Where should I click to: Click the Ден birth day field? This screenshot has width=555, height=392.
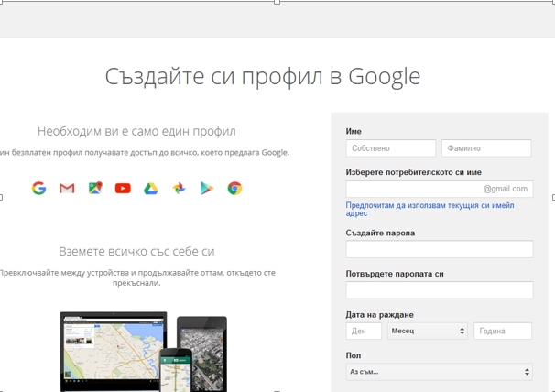click(x=364, y=331)
